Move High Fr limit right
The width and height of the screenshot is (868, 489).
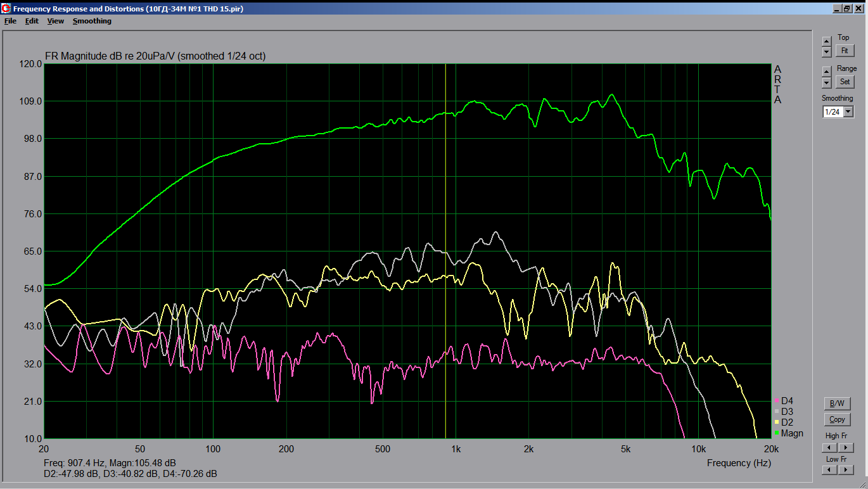846,448
